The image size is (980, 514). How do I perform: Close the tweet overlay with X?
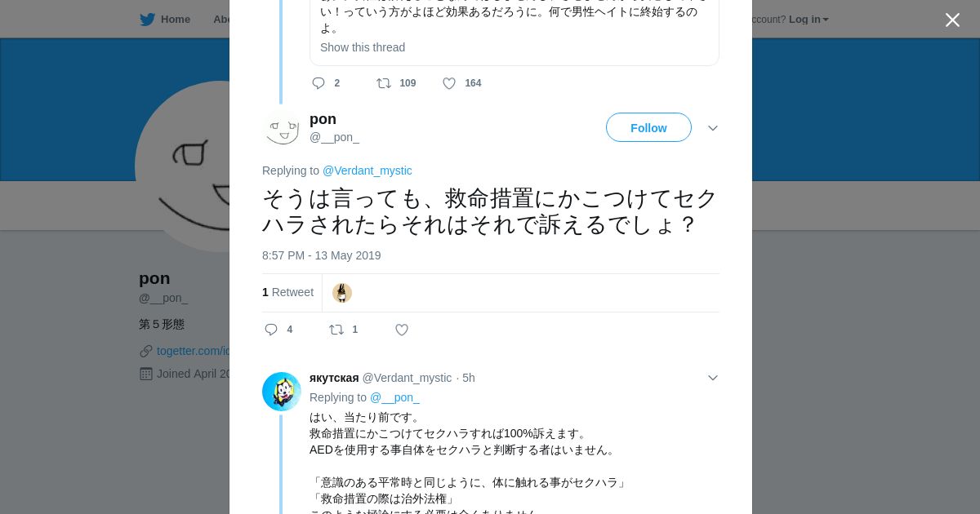(952, 20)
